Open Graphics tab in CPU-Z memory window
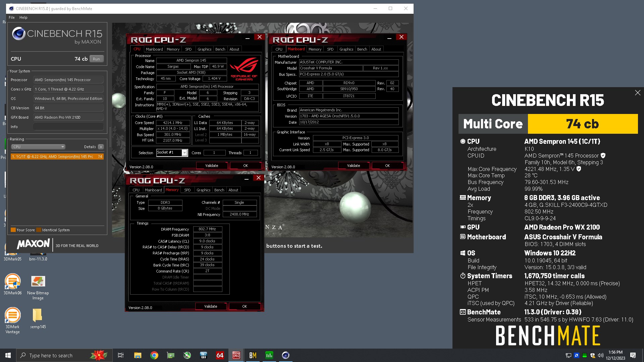644x362 pixels. [203, 190]
